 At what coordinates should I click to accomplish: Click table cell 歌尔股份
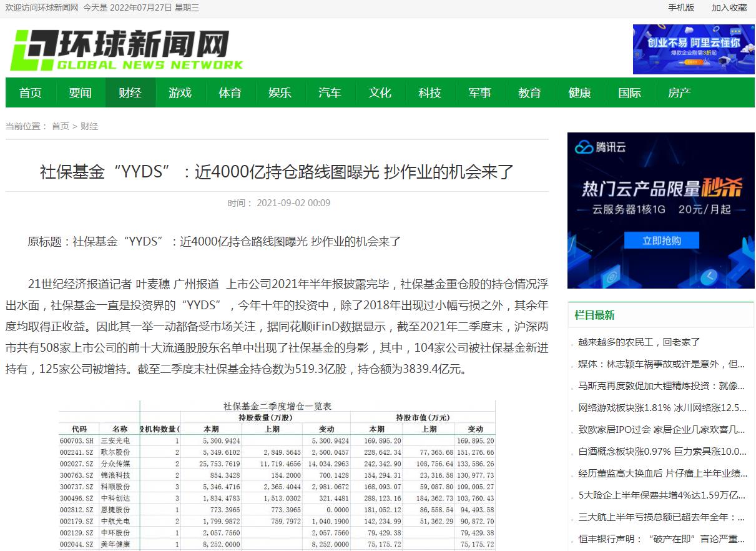click(x=115, y=452)
